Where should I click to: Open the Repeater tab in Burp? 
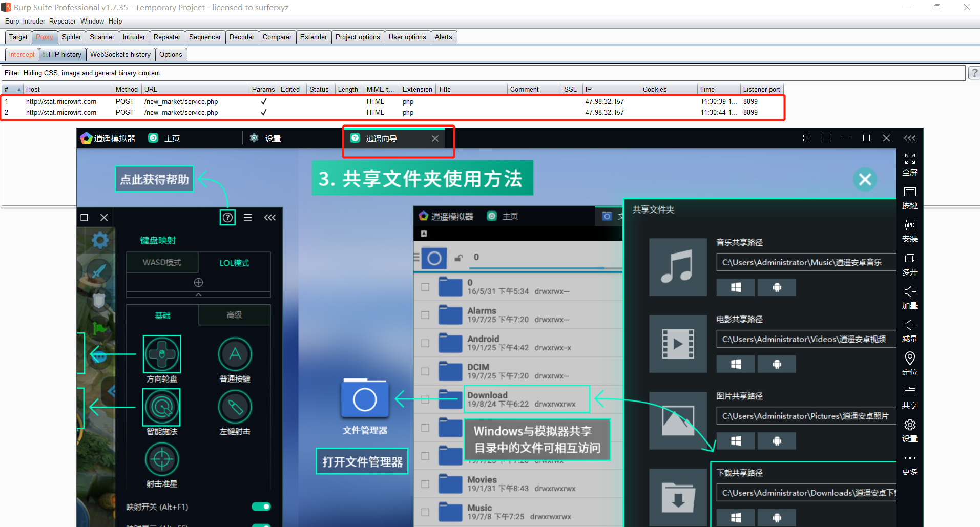[166, 37]
